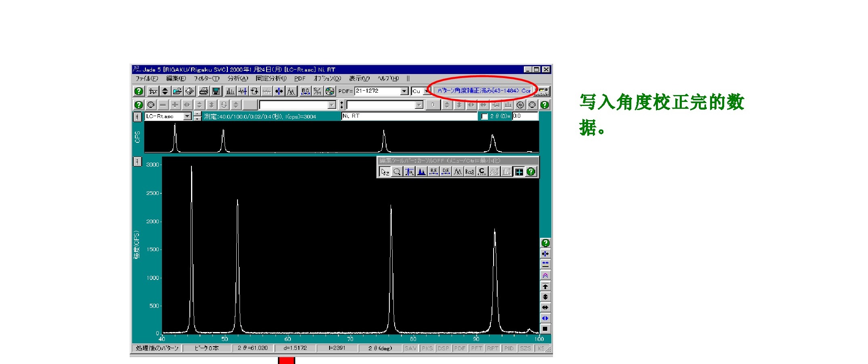Save pattern with the floppy disk icon
The height and width of the screenshot is (364, 868).
[216, 91]
